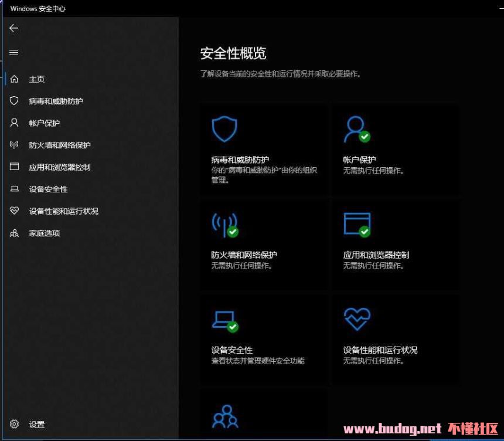Select the home icon in sidebar
This screenshot has width=504, height=441.
[14, 79]
